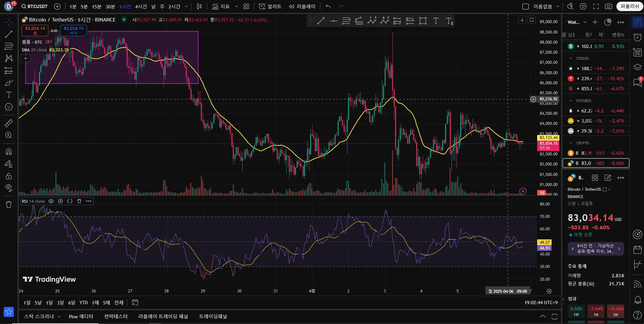Viewport: 644px width, 324px height.
Task: Click the red 셀 sell button
Action: click(x=35, y=30)
